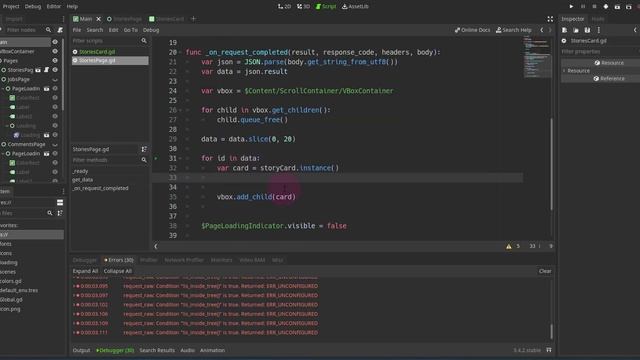Pause the running scene

(583, 7)
